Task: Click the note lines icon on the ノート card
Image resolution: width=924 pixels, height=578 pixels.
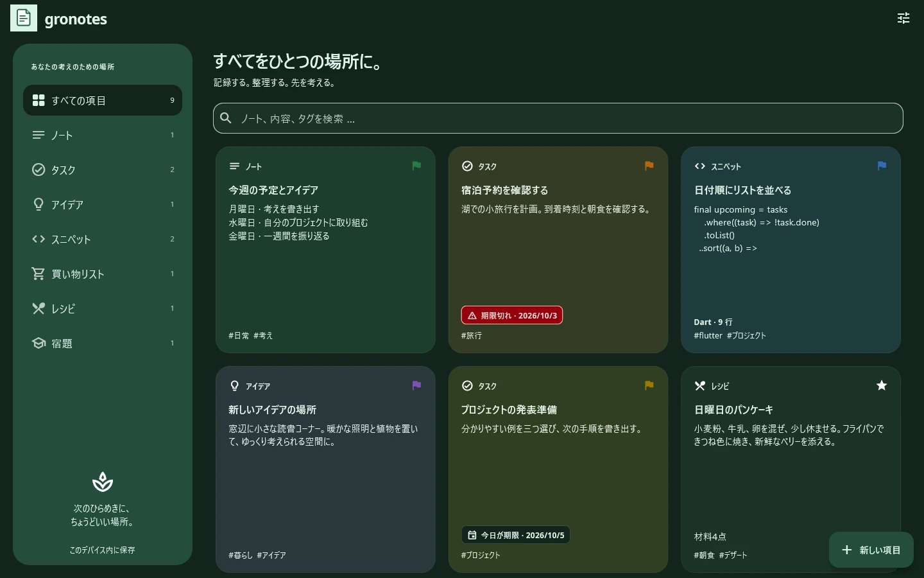Action: (x=234, y=166)
